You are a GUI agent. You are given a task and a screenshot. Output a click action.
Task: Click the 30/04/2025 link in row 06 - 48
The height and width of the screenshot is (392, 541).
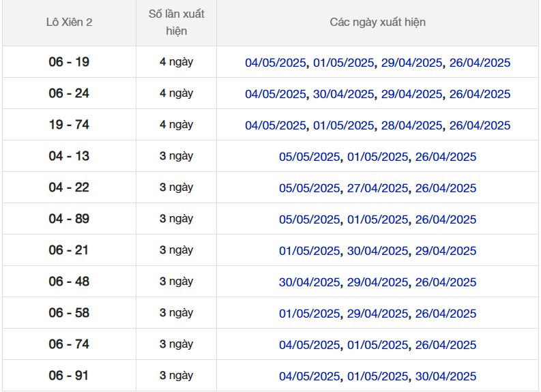coord(309,282)
